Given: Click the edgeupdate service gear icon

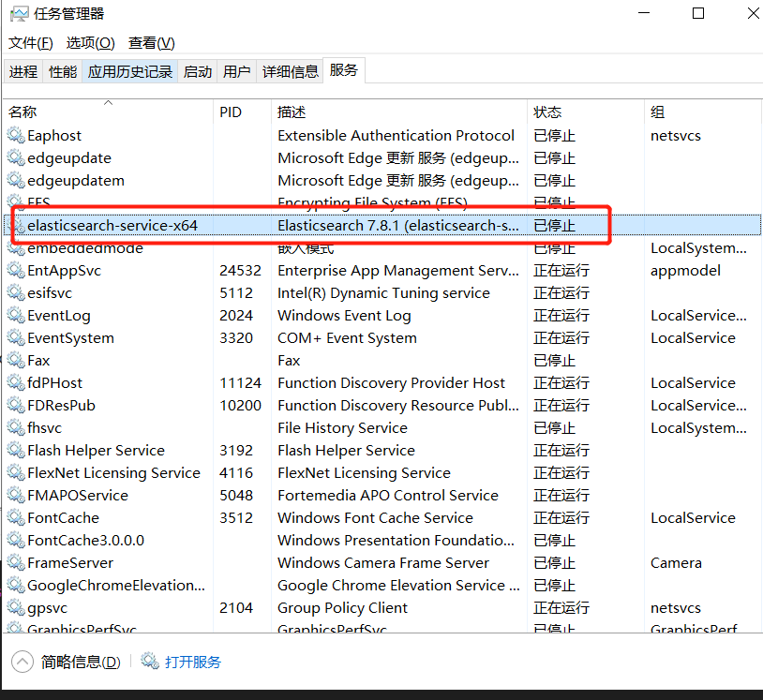Looking at the screenshot, I should pyautogui.click(x=16, y=157).
